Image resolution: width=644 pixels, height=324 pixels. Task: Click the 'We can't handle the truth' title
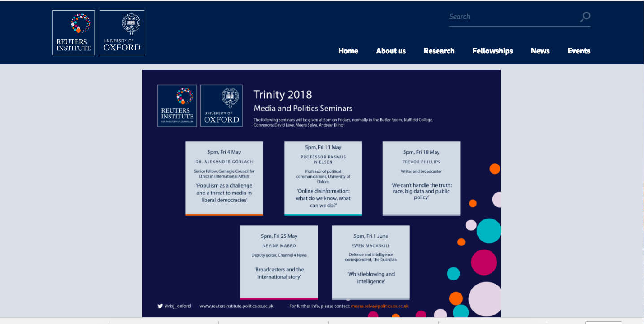tap(421, 191)
